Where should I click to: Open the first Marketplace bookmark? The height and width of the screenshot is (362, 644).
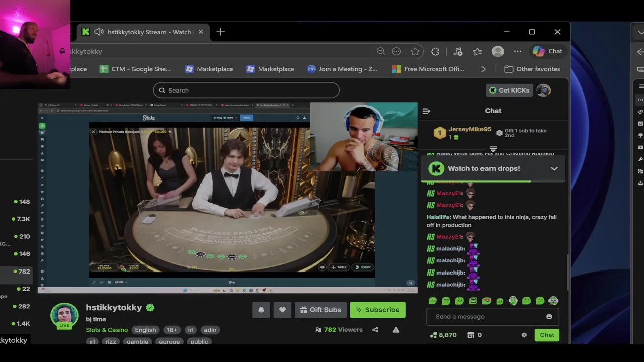pos(209,69)
